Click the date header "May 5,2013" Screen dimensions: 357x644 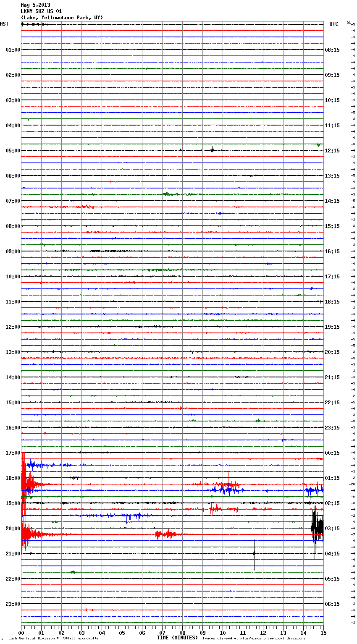click(x=35, y=5)
